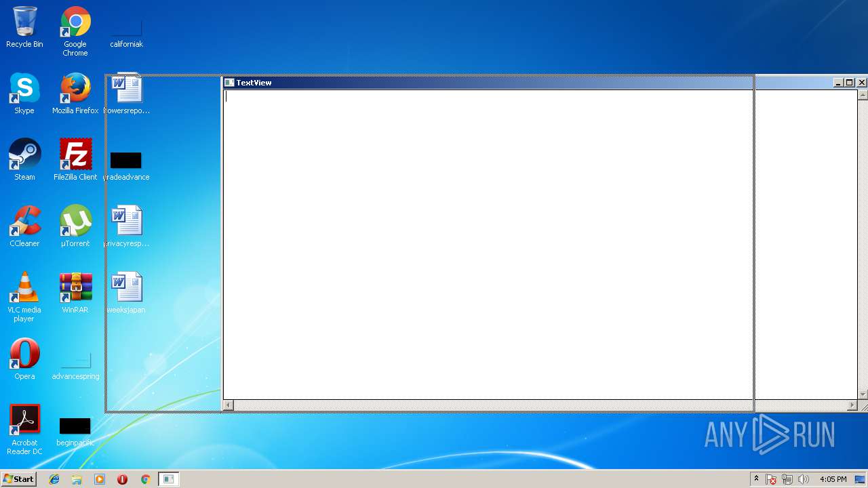Click the Chrome icon in the taskbar
The height and width of the screenshot is (488, 868).
145,479
